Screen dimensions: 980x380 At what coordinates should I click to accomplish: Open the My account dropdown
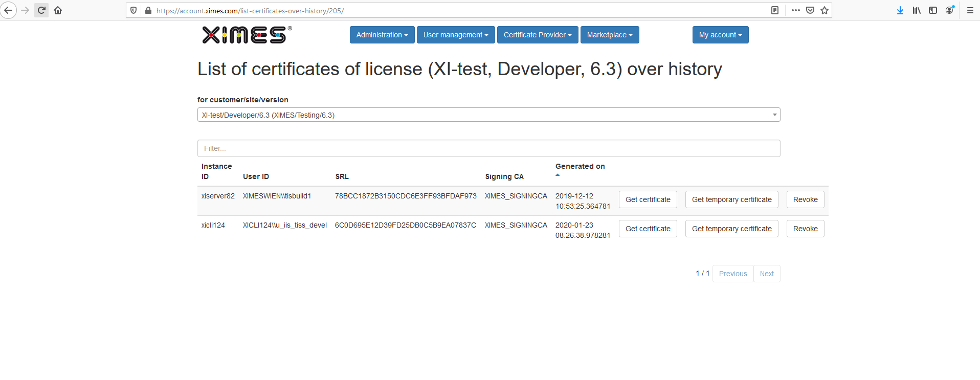coord(720,35)
